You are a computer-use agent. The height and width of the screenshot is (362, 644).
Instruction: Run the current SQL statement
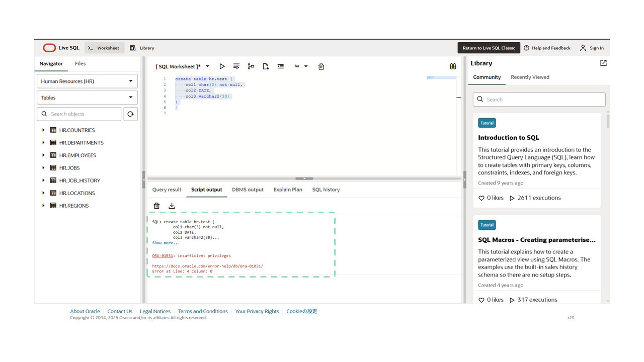(x=222, y=66)
